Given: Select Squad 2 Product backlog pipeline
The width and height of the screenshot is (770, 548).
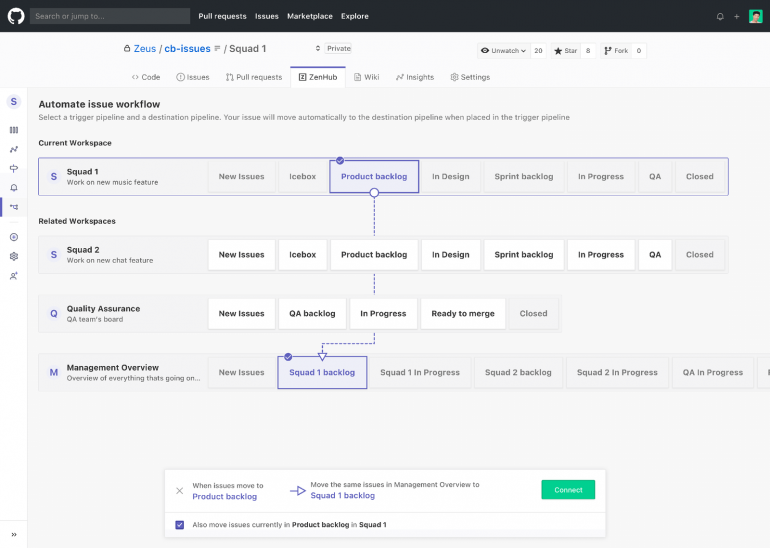Looking at the screenshot, I should tap(374, 255).
